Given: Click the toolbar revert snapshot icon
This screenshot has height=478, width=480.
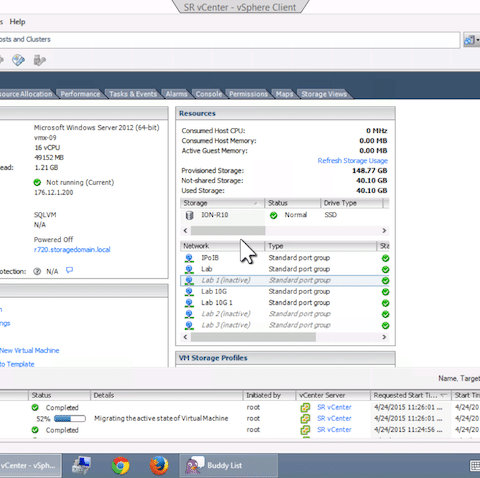Looking at the screenshot, I should 40,60.
